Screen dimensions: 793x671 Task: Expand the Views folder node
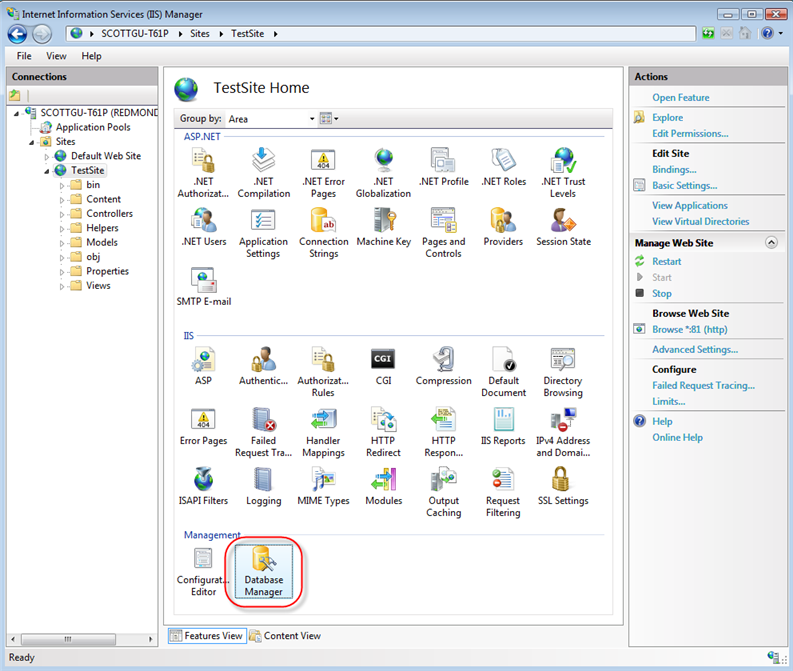tap(62, 286)
